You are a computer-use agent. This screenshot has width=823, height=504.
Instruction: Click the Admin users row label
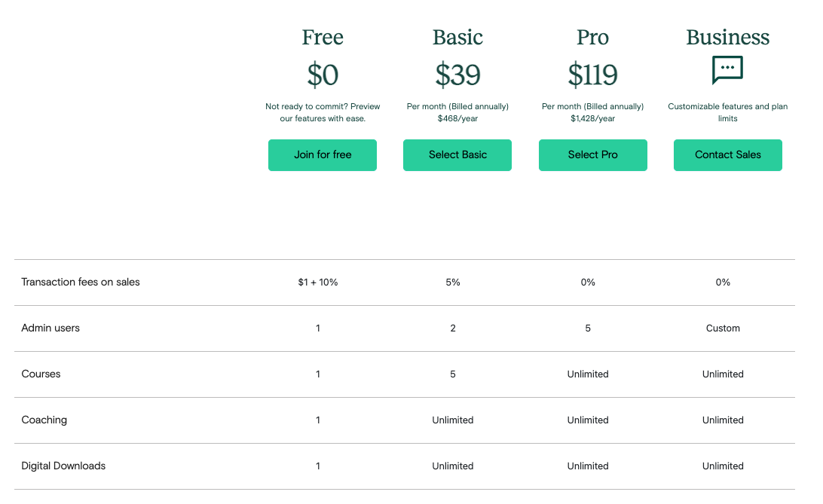click(x=50, y=328)
